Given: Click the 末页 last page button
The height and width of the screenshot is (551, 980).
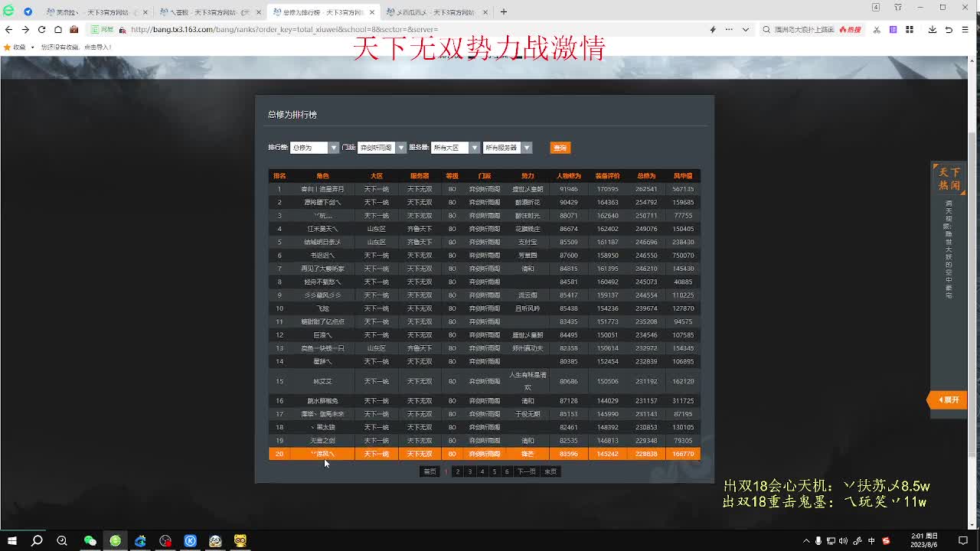Looking at the screenshot, I should click(550, 471).
